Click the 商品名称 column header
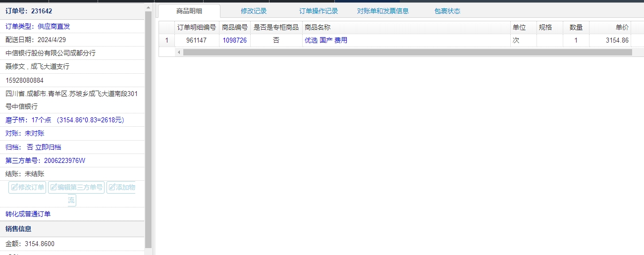Image resolution: width=644 pixels, height=255 pixels. pos(406,27)
